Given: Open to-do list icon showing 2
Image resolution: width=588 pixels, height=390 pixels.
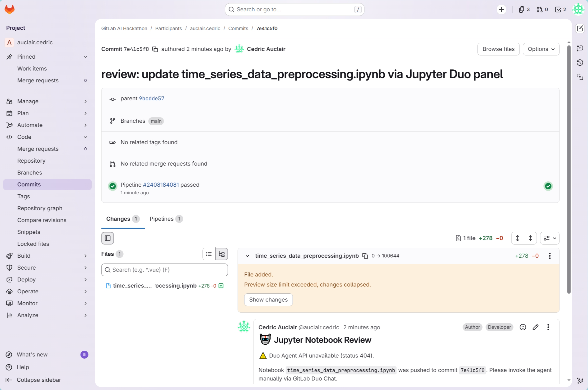Looking at the screenshot, I should [x=560, y=10].
